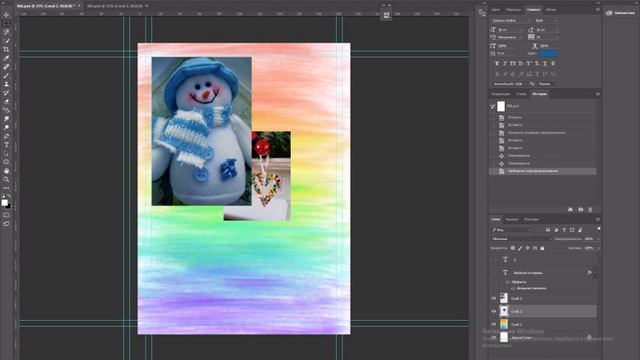Viewport: 640px width, 360px height.
Task: Click the History panel trash icon
Action: (590, 209)
